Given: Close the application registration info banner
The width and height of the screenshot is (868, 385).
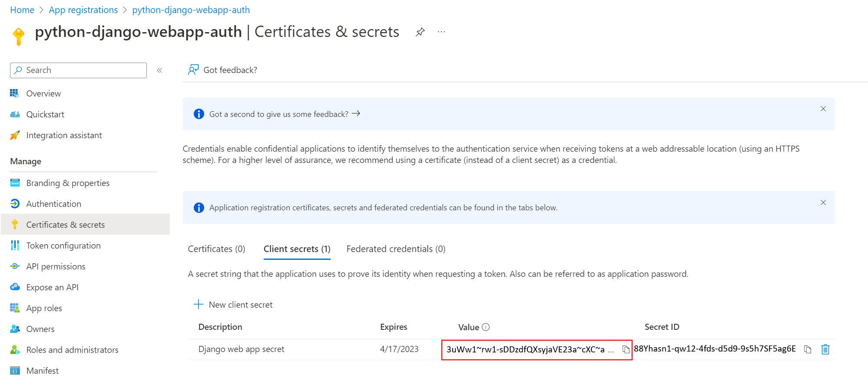Looking at the screenshot, I should coord(823,202).
